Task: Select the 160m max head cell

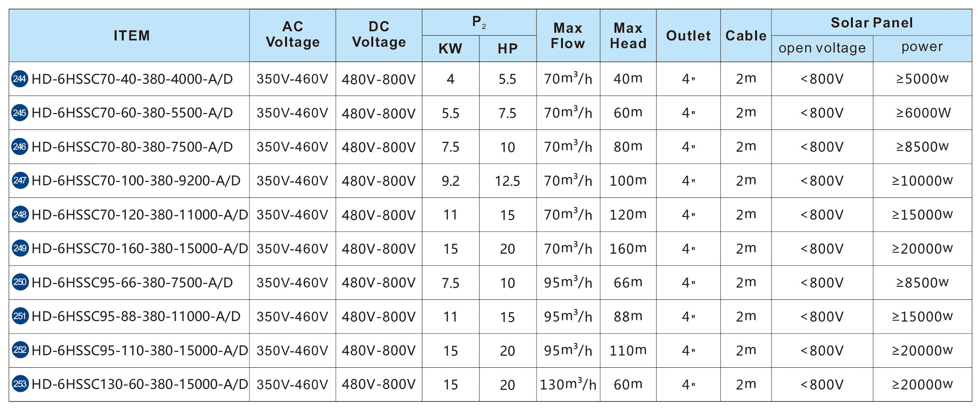Action: point(628,249)
